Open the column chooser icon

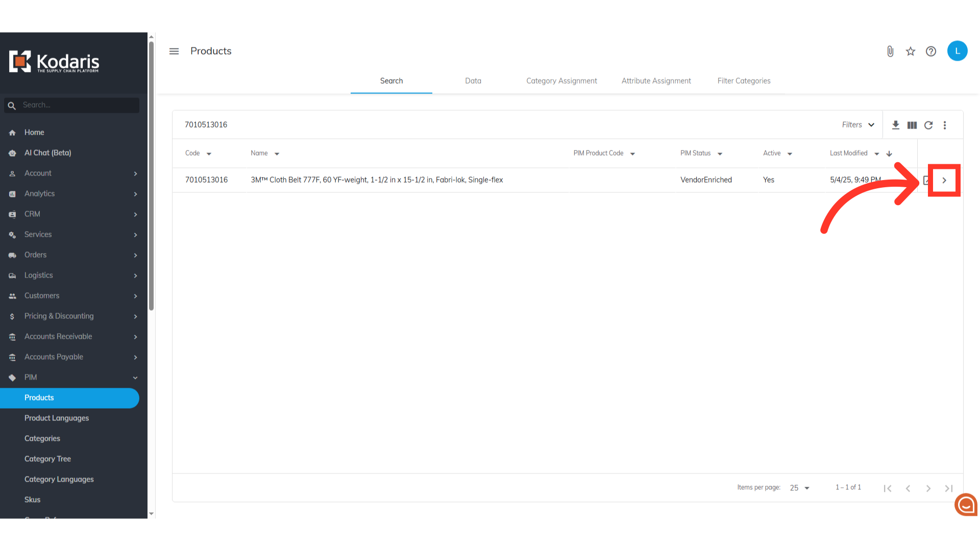[912, 125]
